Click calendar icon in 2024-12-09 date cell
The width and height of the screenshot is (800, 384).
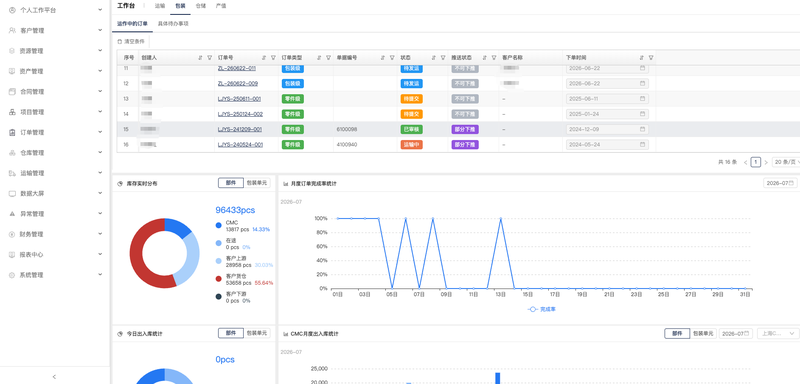coord(642,129)
